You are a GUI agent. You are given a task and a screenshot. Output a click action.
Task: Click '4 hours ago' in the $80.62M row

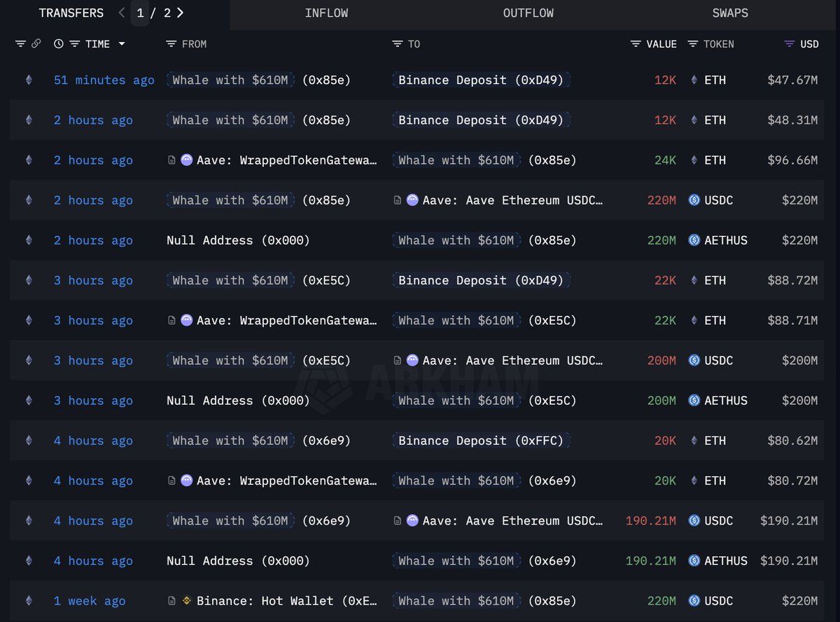click(x=93, y=441)
